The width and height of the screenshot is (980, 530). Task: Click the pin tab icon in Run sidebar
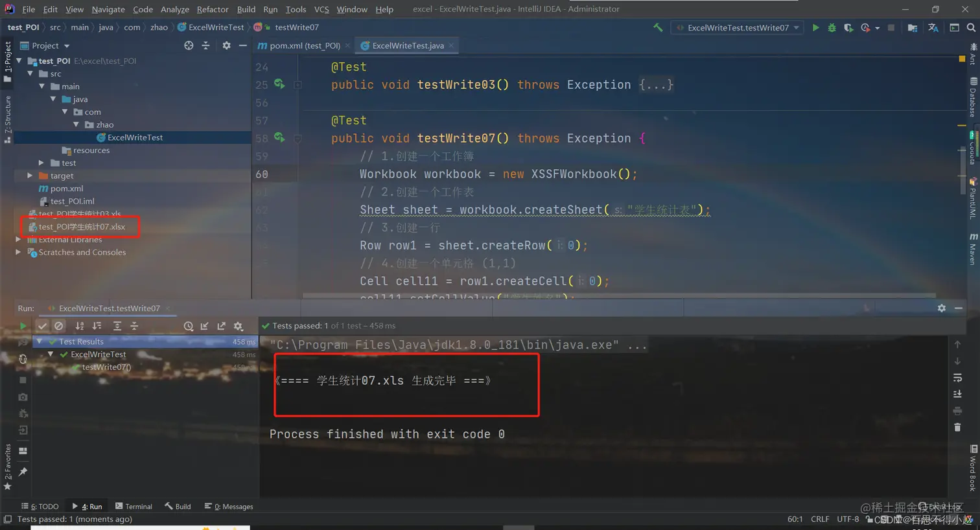pyautogui.click(x=23, y=472)
